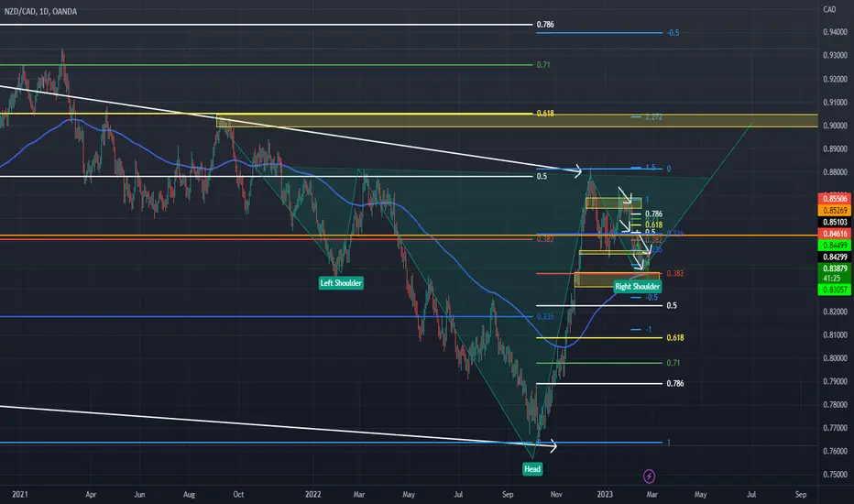Click the purple lightning event icon
854x504 pixels.
coord(649,477)
